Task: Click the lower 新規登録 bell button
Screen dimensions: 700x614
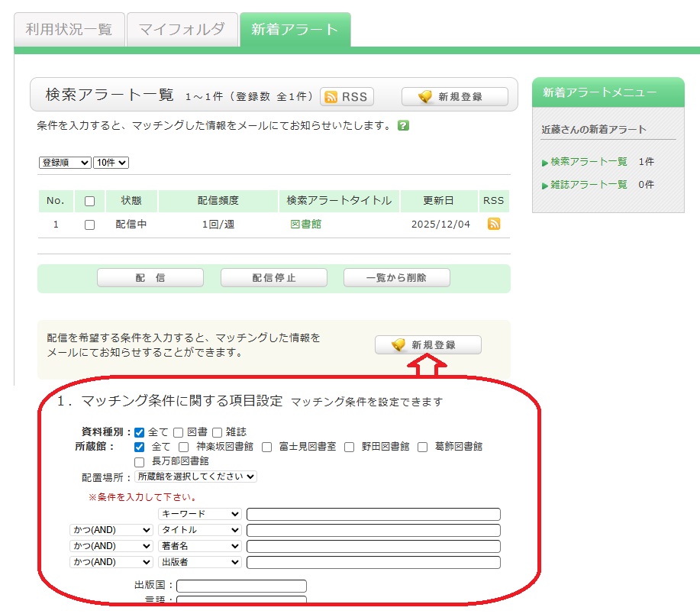Action: click(x=427, y=345)
